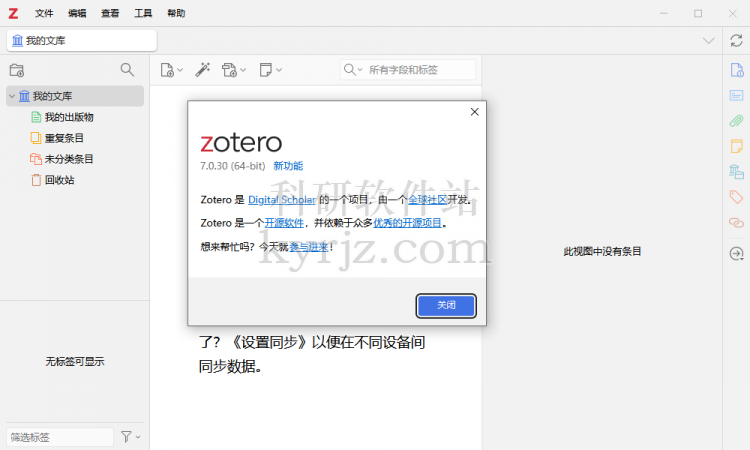Open the 参与进来 link
750x450 pixels.
[309, 247]
